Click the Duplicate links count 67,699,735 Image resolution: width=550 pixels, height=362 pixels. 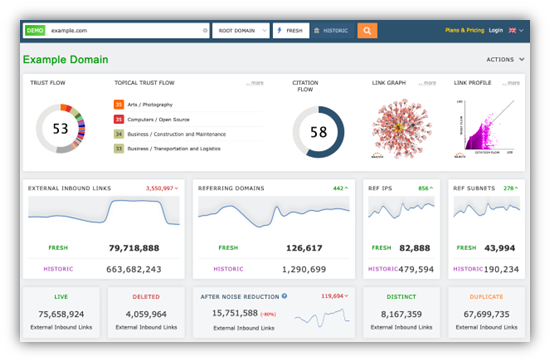[x=487, y=314]
